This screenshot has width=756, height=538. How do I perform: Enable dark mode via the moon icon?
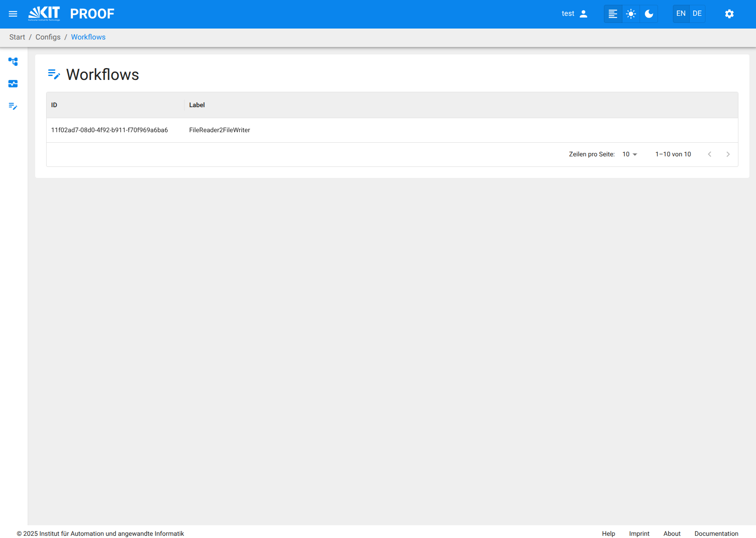pyautogui.click(x=648, y=14)
